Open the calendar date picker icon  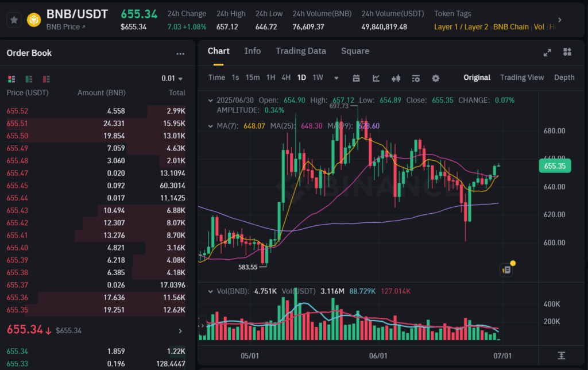pyautogui.click(x=356, y=78)
